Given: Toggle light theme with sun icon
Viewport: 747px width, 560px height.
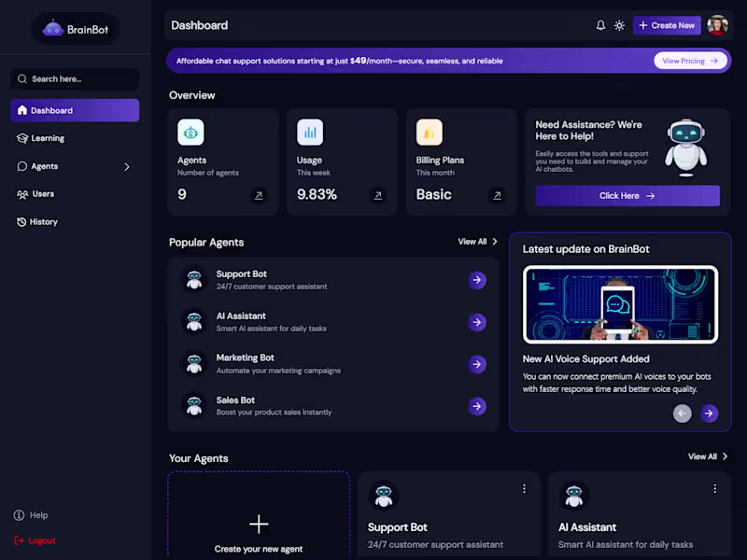Looking at the screenshot, I should tap(619, 25).
